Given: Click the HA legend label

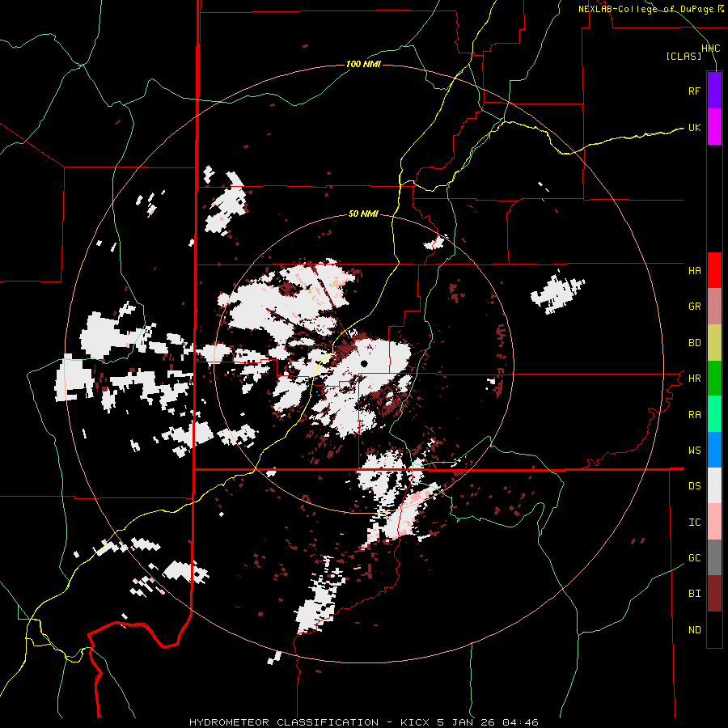Looking at the screenshot, I should [694, 271].
